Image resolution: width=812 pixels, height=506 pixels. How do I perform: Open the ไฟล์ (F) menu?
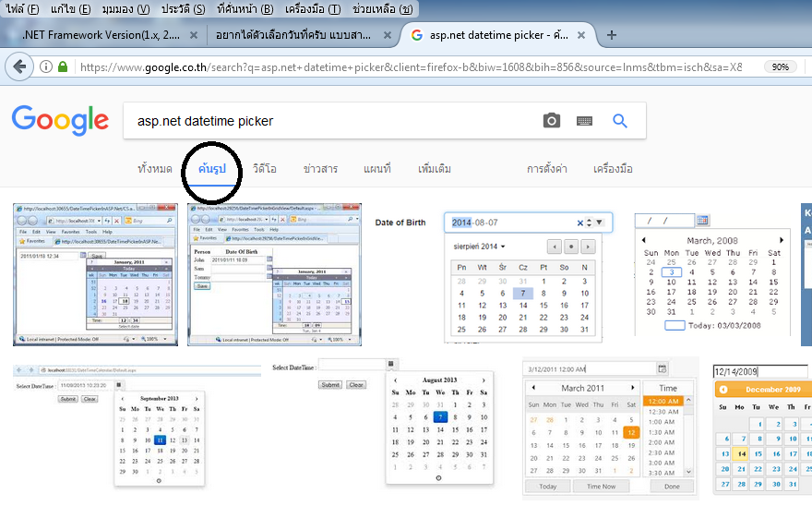[22, 9]
